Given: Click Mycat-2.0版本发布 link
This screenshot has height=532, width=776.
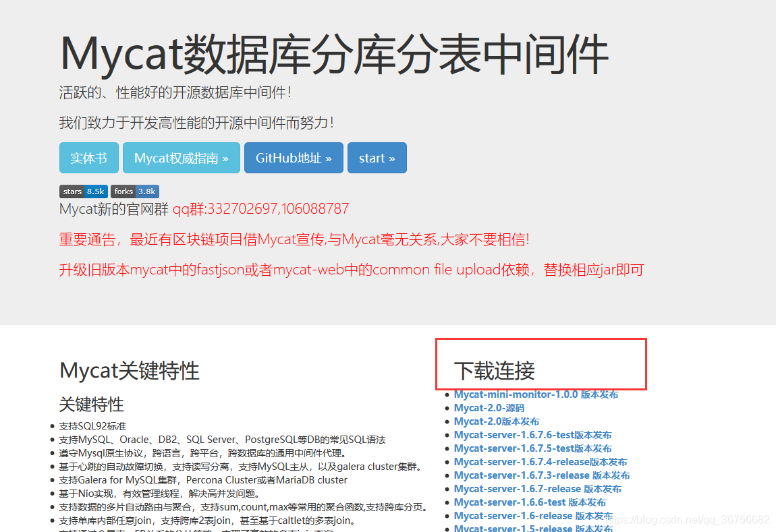Looking at the screenshot, I should tap(497, 421).
